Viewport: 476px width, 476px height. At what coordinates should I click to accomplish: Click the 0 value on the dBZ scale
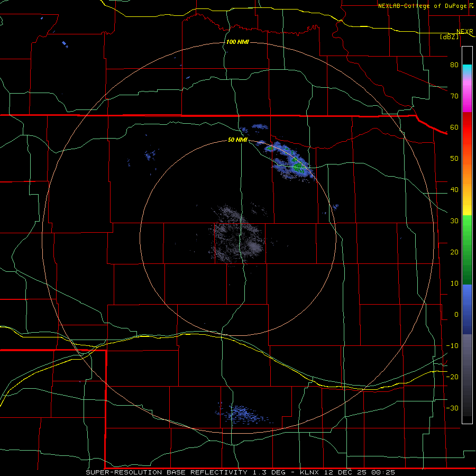pos(456,315)
